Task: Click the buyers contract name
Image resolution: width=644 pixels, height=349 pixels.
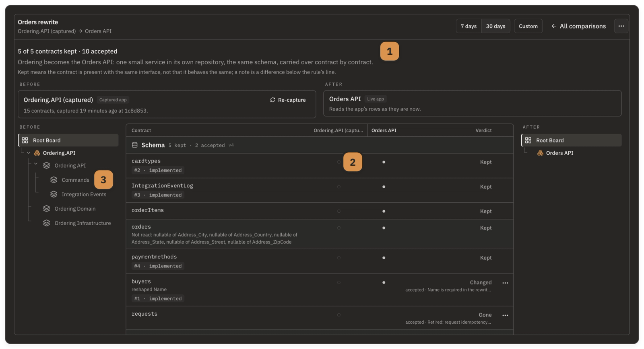Action: tap(141, 281)
